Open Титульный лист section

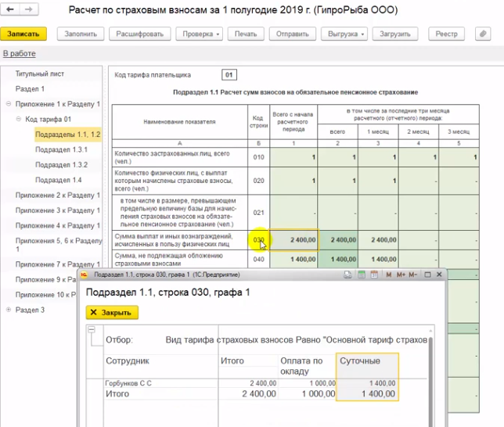(x=40, y=74)
